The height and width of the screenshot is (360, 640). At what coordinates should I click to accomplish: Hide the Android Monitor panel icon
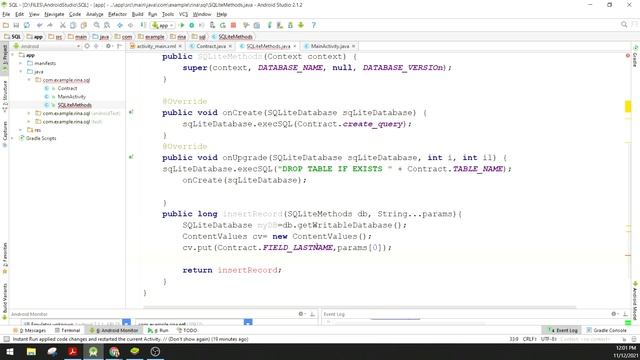tap(312, 314)
